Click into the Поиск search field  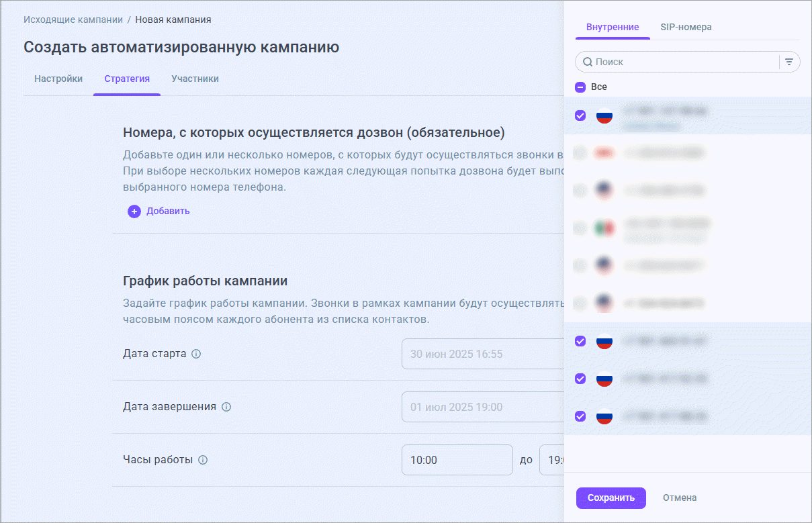coord(682,62)
